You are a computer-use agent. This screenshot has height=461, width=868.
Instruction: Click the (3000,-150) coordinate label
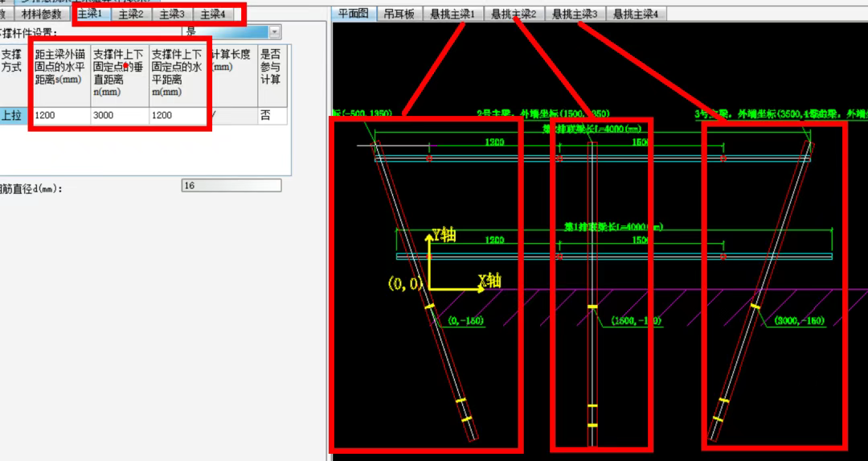point(800,321)
